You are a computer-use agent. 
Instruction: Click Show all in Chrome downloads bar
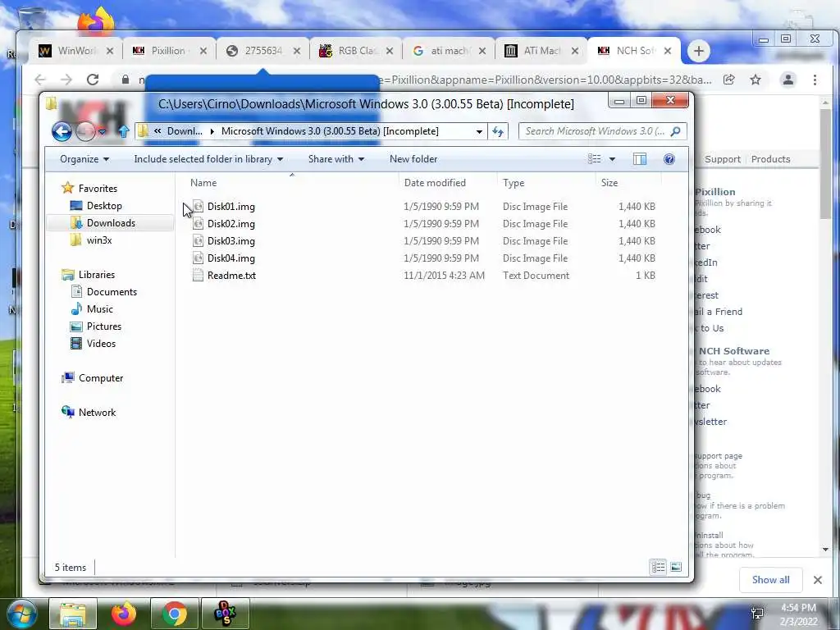click(x=770, y=580)
